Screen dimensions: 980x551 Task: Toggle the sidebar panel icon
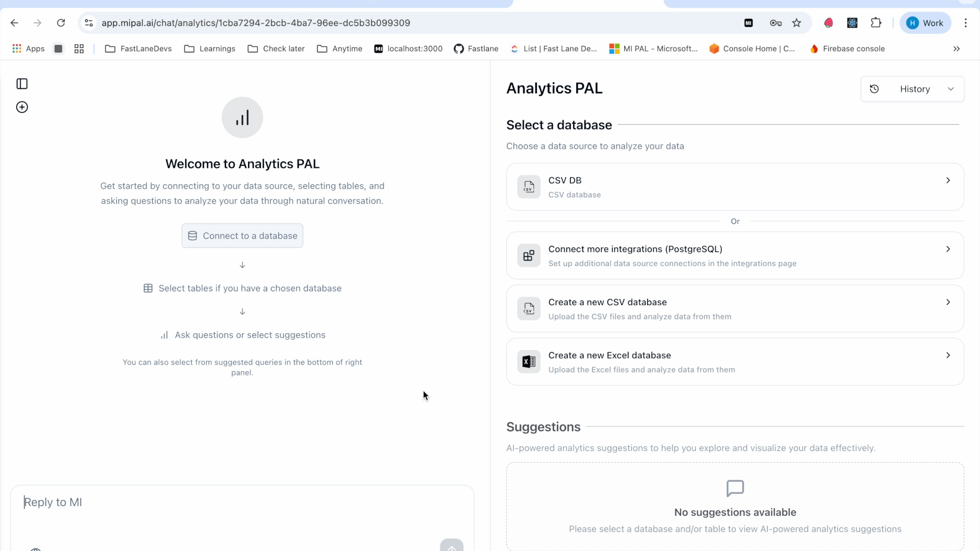[22, 84]
